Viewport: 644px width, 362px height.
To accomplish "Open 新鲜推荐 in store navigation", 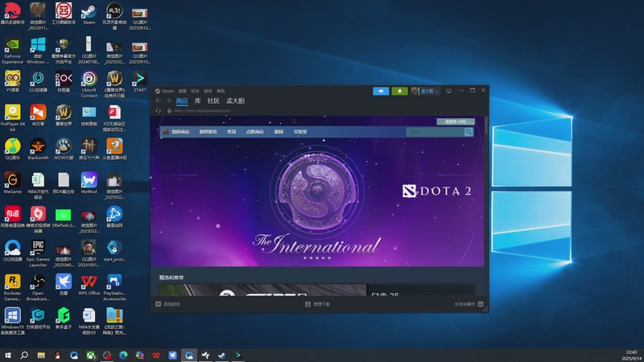I will point(208,132).
